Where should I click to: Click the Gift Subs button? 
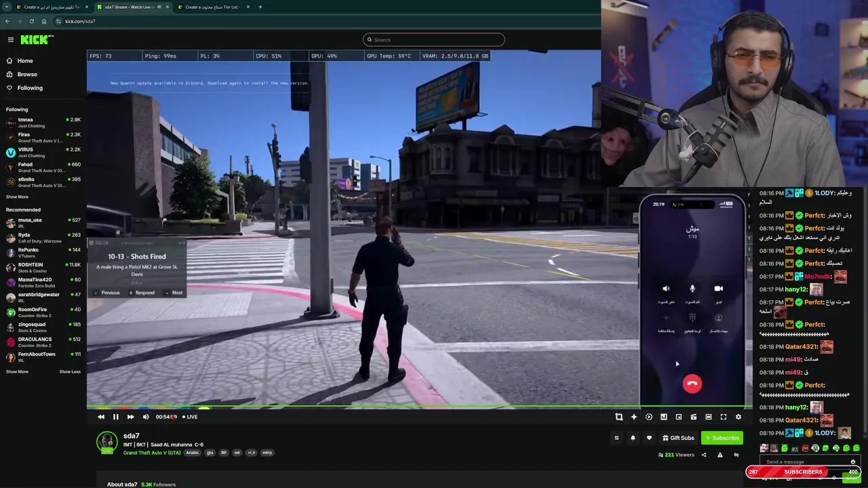[678, 438]
